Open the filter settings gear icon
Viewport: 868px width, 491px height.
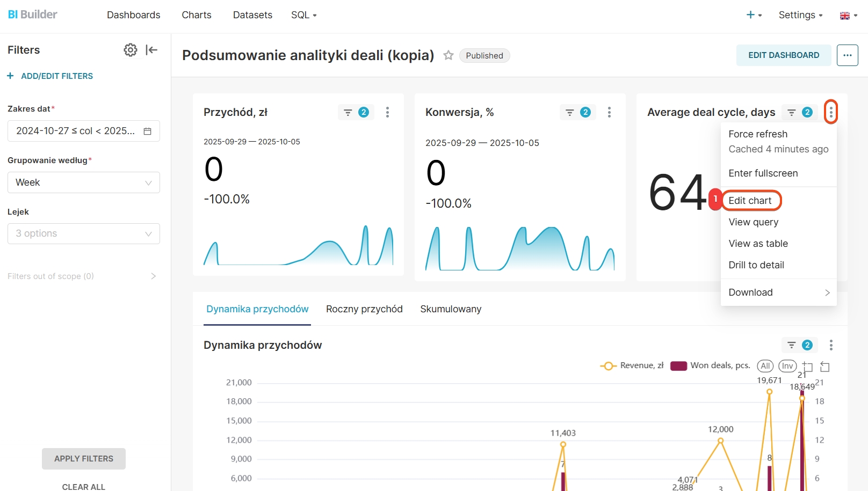pos(130,50)
